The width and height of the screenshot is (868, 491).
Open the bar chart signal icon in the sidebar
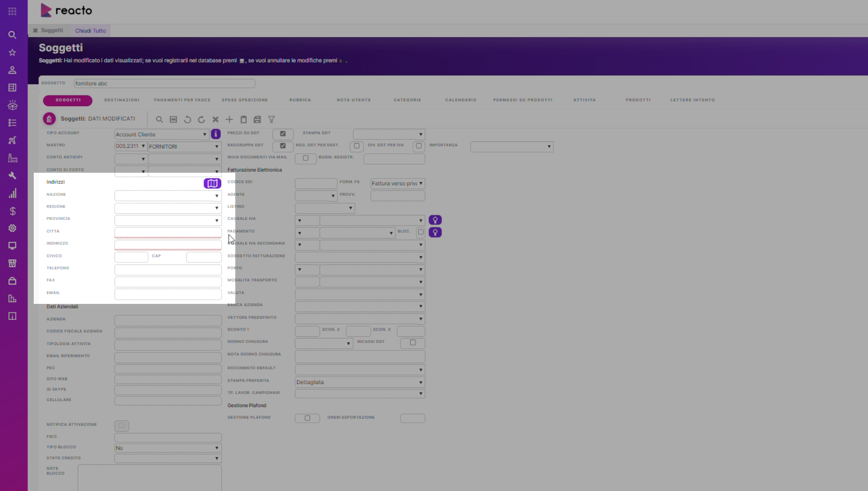coord(12,193)
